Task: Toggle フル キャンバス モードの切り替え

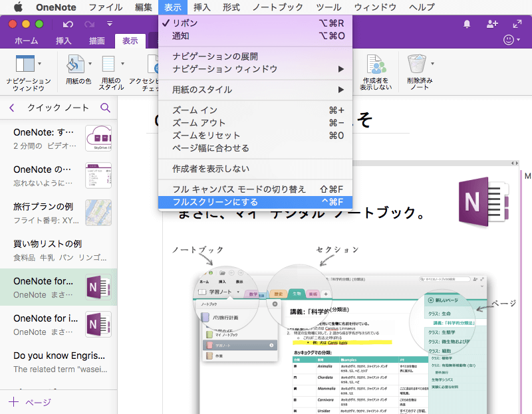Action: tap(255, 189)
